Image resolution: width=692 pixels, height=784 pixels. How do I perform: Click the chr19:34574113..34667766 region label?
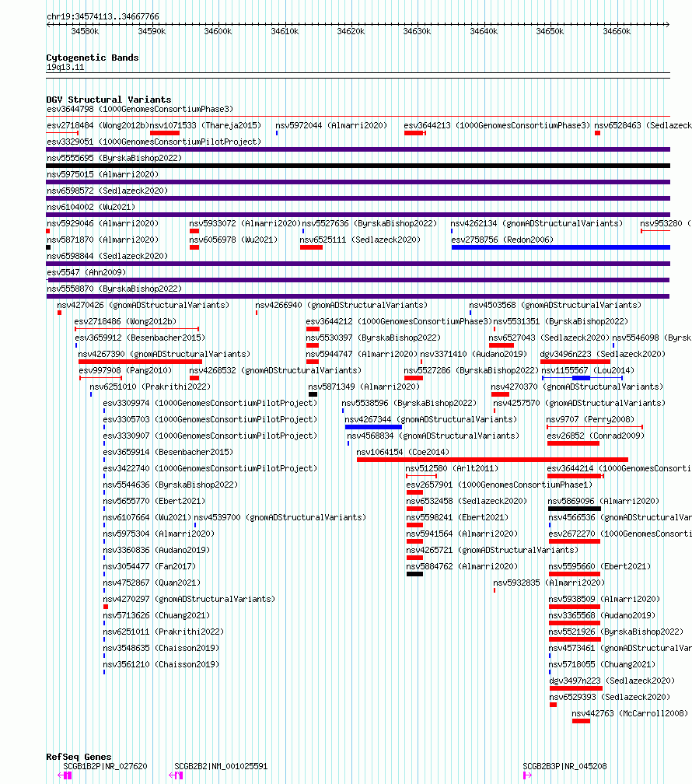coord(103,16)
